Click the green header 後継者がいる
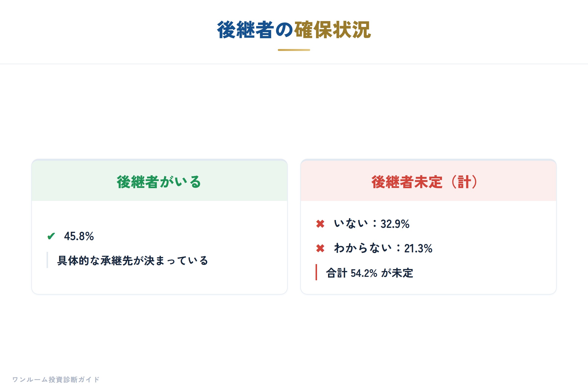Viewport: 588px width, 392px height. coord(159,182)
